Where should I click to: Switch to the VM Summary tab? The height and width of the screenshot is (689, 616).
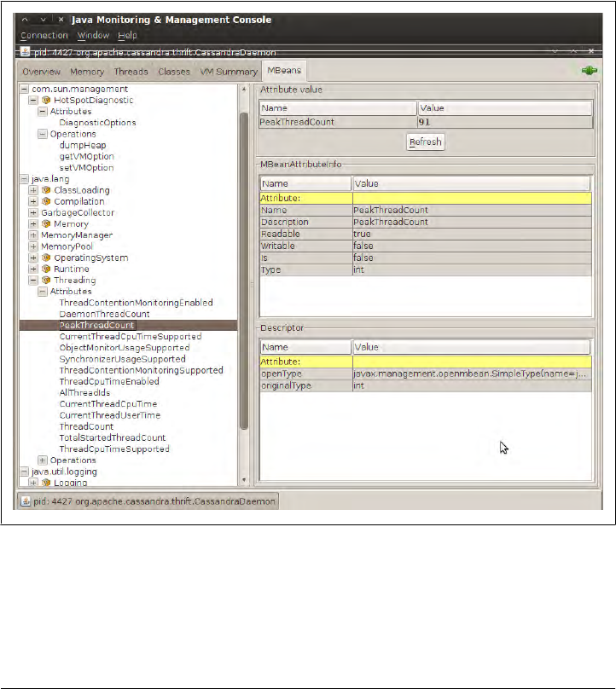pyautogui.click(x=229, y=72)
